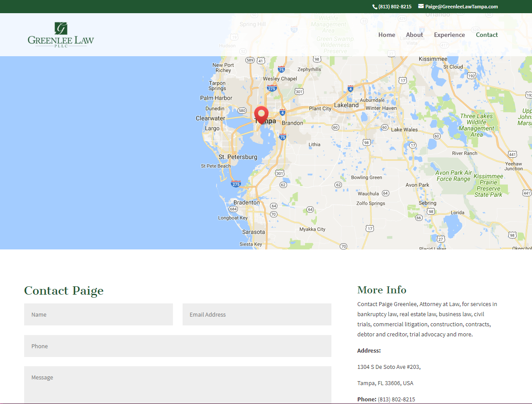Click St Cloud on the map
The image size is (532, 404).
[x=453, y=67]
